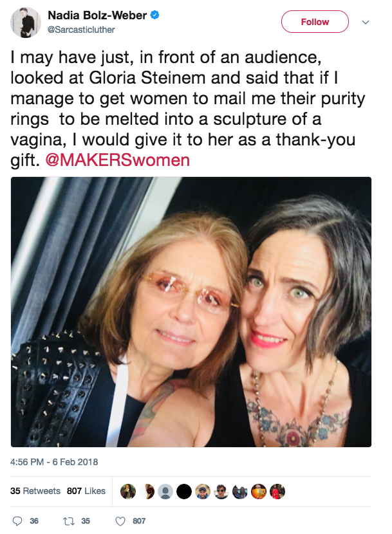This screenshot has width=392, height=534.
Task: Click the orange liker avatar
Action: [259, 492]
